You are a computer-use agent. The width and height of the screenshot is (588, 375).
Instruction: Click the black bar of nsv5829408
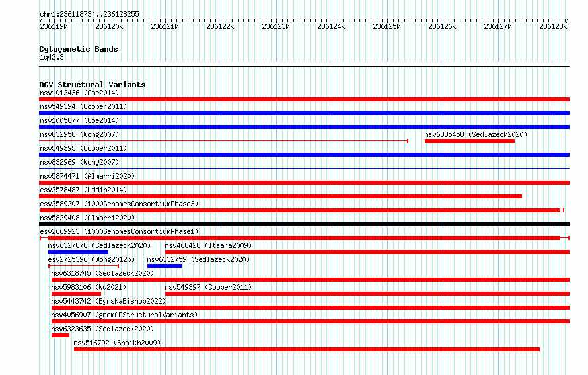pos(304,224)
